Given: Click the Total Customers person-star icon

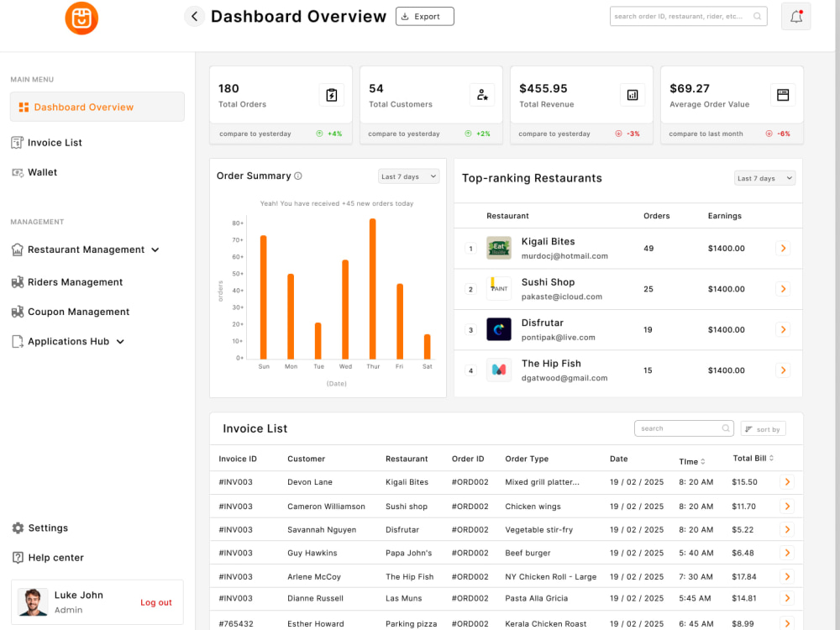Looking at the screenshot, I should (482, 96).
